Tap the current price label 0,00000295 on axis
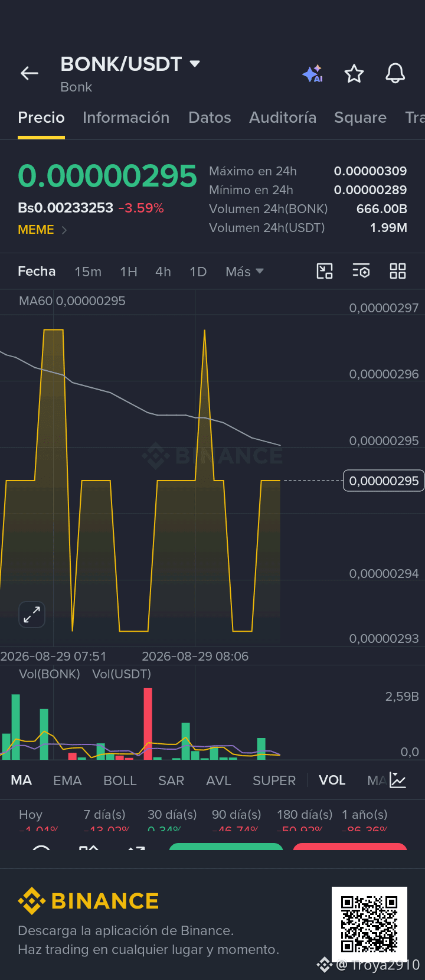The width and height of the screenshot is (425, 980). (384, 481)
